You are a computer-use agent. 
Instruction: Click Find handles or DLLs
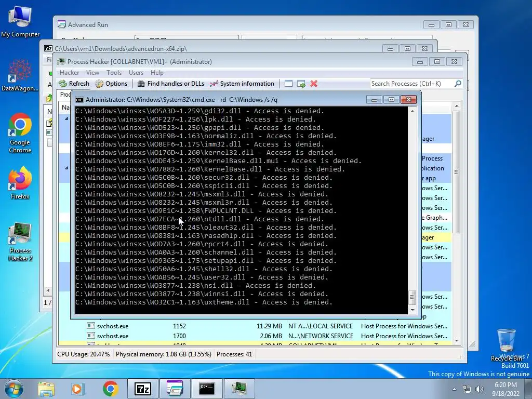coord(171,84)
